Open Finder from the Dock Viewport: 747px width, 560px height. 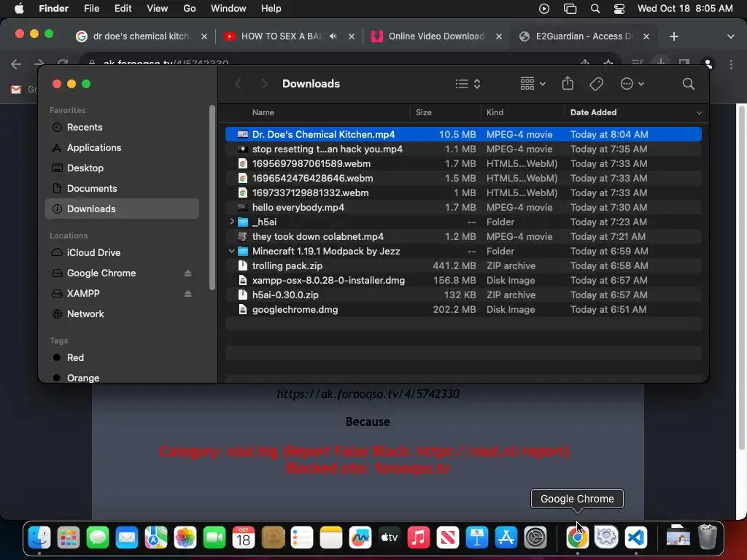click(39, 537)
